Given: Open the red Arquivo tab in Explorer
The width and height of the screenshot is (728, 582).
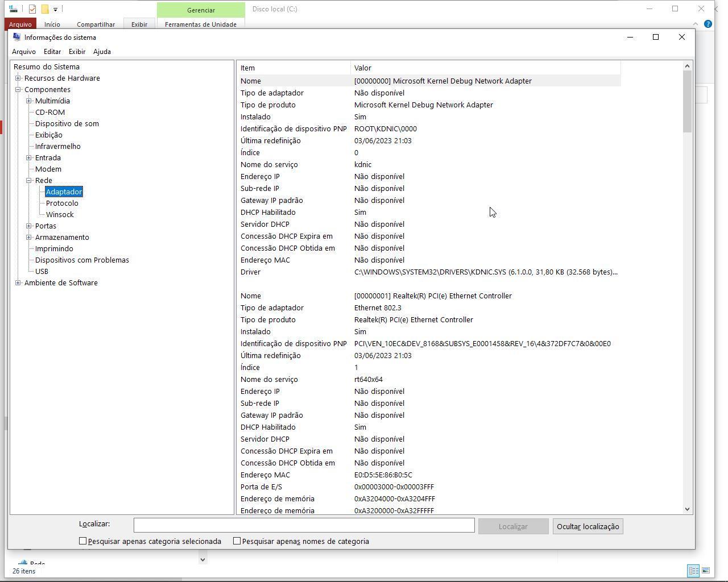Looking at the screenshot, I should pyautogui.click(x=20, y=24).
